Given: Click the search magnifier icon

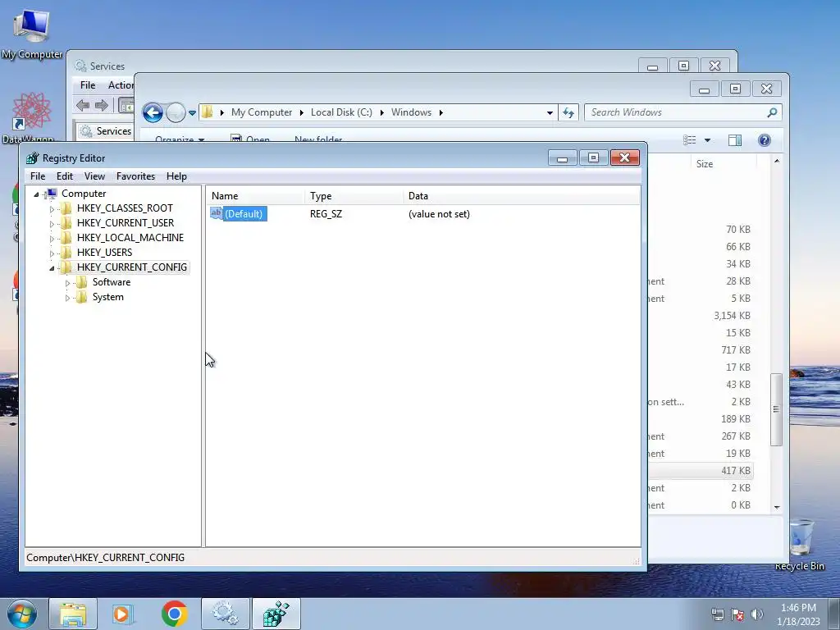Looking at the screenshot, I should (772, 112).
